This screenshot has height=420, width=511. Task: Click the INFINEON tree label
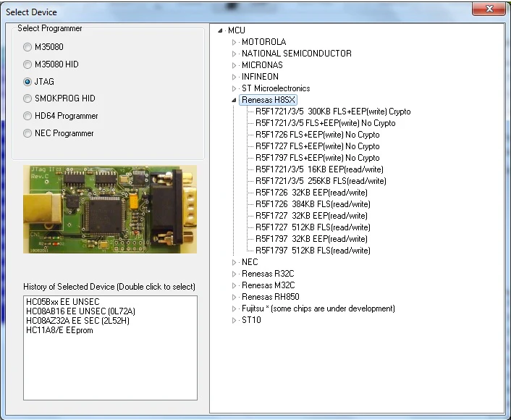[260, 77]
